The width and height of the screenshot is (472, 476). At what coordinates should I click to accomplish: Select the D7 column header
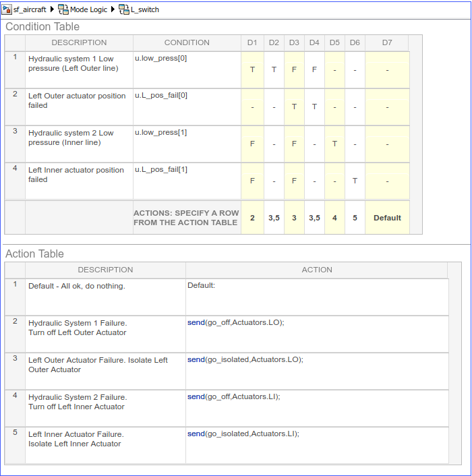pyautogui.click(x=387, y=42)
